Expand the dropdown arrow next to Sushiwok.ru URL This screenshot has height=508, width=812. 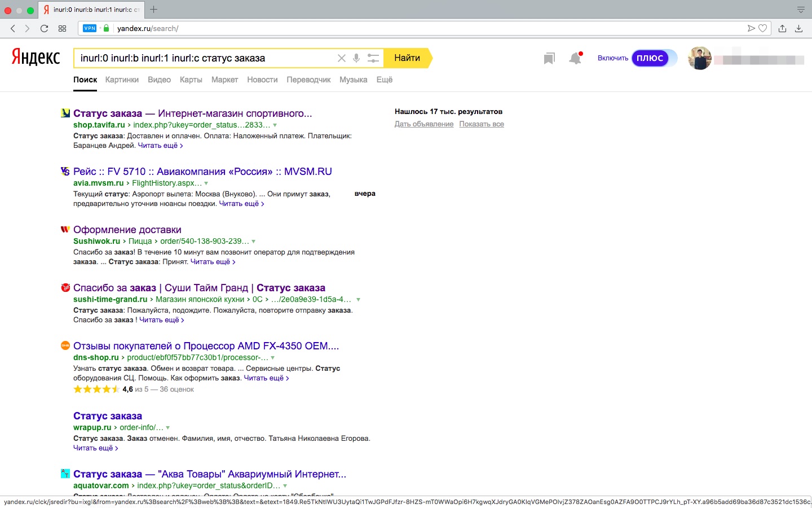tap(254, 242)
